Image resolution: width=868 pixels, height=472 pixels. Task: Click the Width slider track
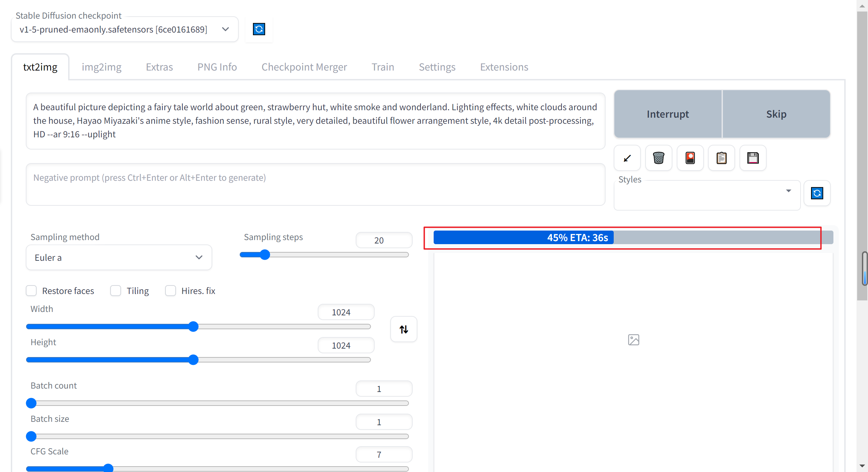198,327
